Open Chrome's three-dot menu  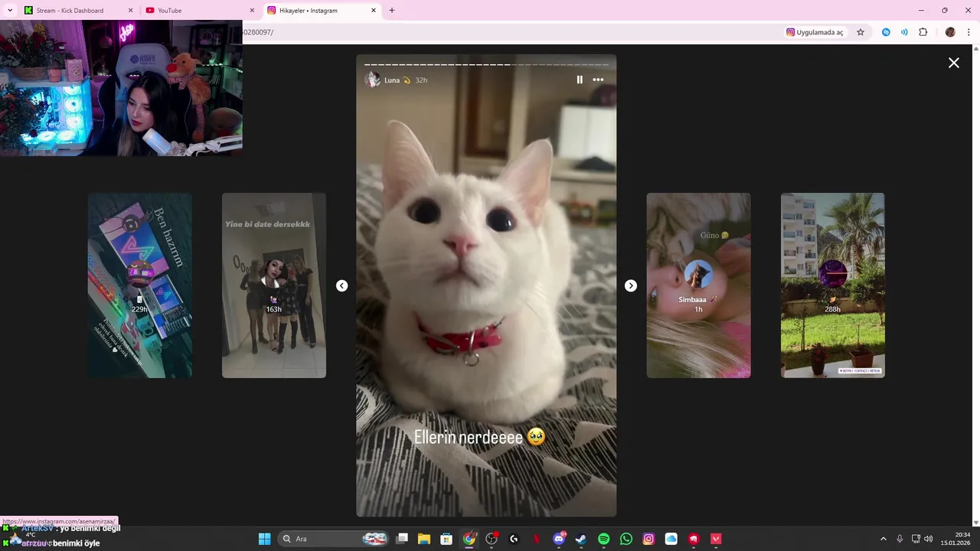coord(969,32)
